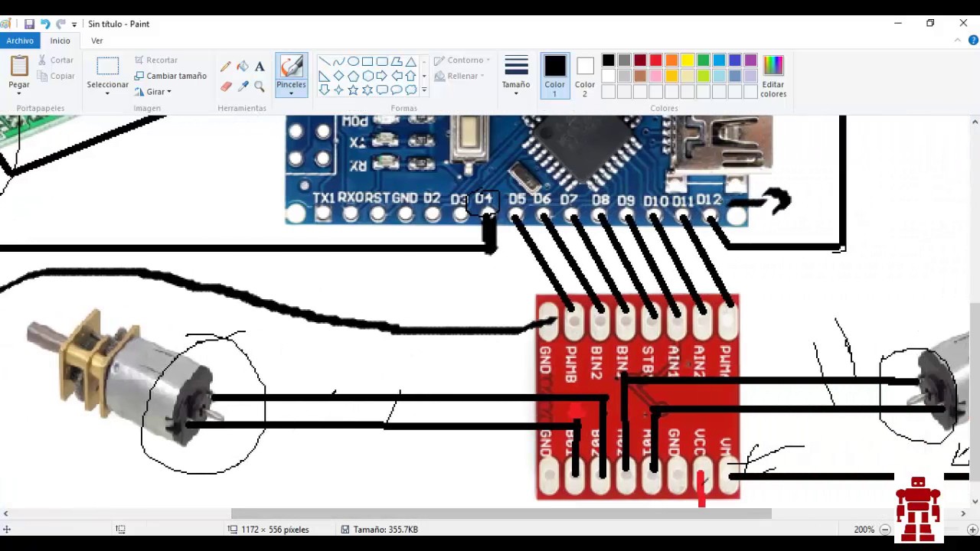Collapse the ribbon with chevron
Screen dimensions: 980x551
(x=959, y=41)
